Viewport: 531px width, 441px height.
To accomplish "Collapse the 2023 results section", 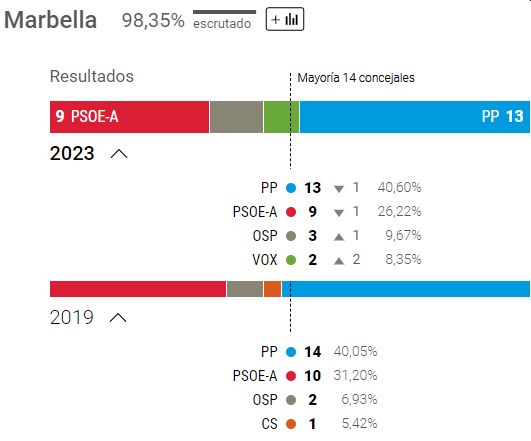I will point(119,154).
